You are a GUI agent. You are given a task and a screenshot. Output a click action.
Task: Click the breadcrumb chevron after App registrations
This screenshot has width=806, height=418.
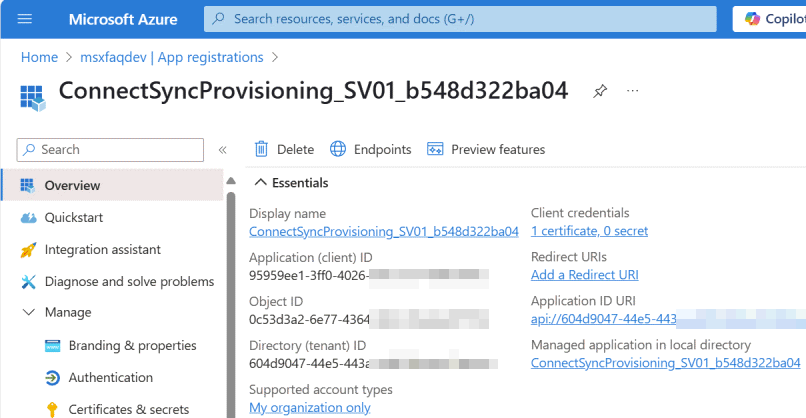click(x=275, y=57)
